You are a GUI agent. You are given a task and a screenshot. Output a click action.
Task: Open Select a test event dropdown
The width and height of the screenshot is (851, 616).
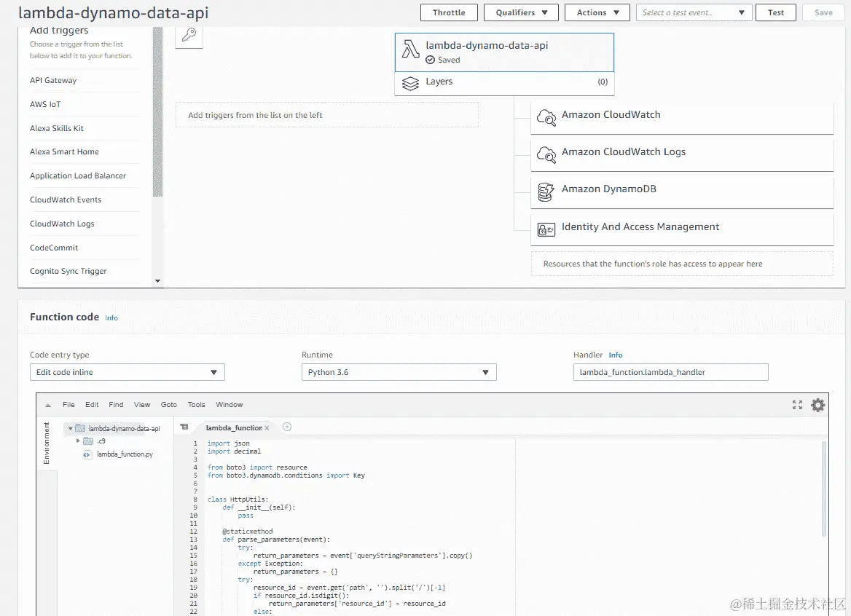point(694,12)
